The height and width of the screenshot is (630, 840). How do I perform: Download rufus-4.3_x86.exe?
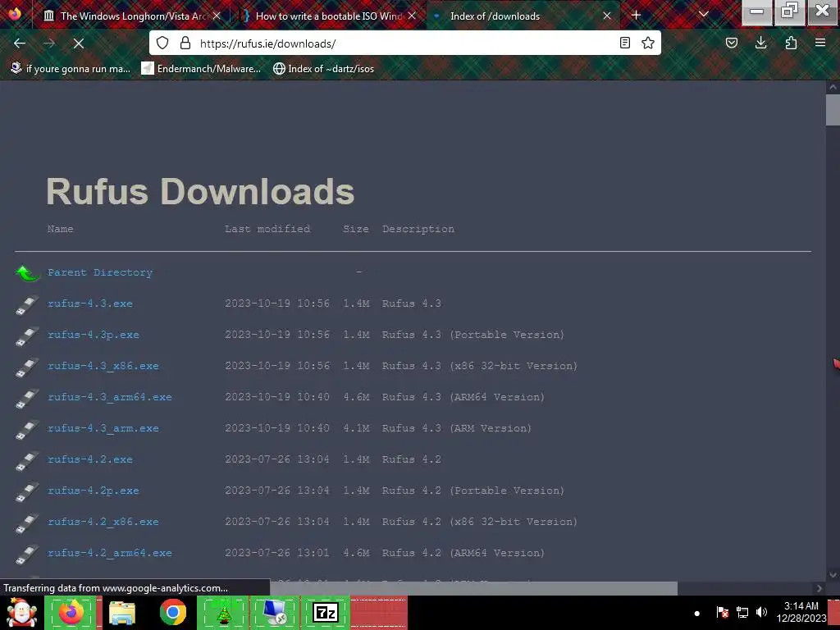(x=103, y=366)
